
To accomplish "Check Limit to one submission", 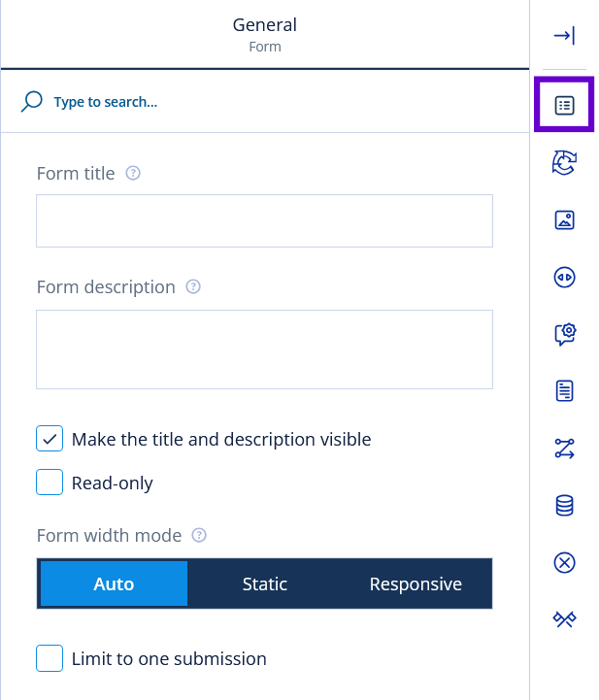I will [50, 658].
